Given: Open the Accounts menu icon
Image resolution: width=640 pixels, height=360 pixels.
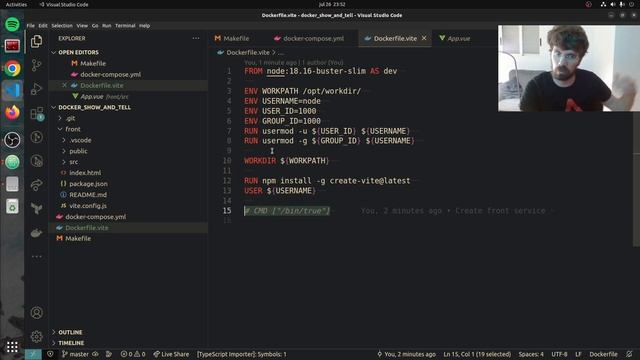Looking at the screenshot, I should pyautogui.click(x=36, y=313).
